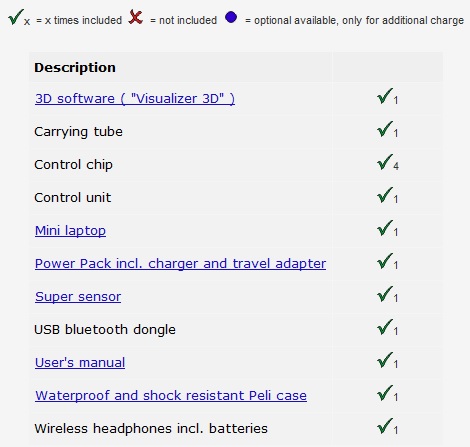Screen dimensions: 470x447
Task: Click the red X not included icon
Action: 136,17
